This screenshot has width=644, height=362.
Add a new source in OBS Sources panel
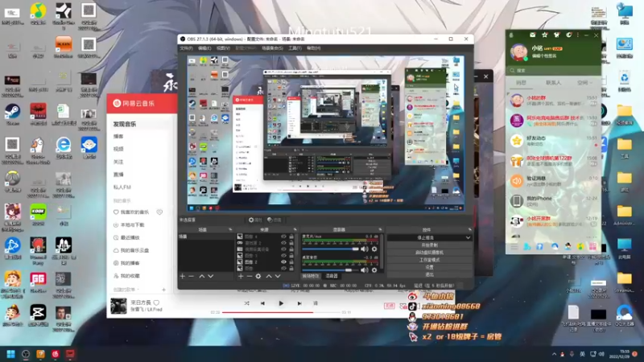pos(241,276)
